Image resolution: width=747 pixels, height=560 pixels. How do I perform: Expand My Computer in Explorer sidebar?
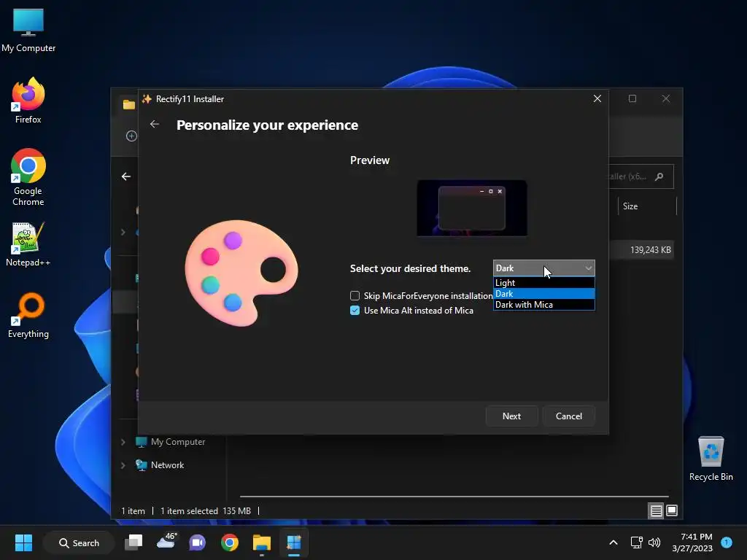[123, 442]
